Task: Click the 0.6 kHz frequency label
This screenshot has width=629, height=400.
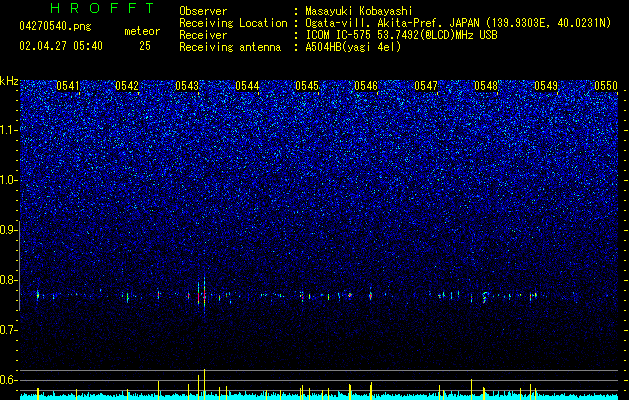Action: point(9,380)
